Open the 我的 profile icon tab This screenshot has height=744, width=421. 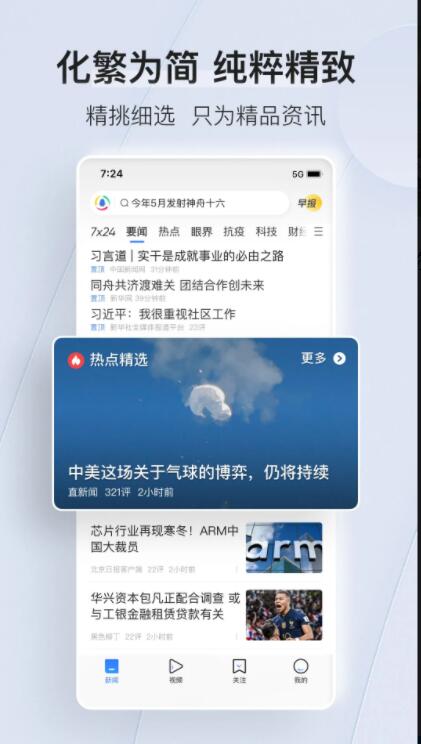300,666
